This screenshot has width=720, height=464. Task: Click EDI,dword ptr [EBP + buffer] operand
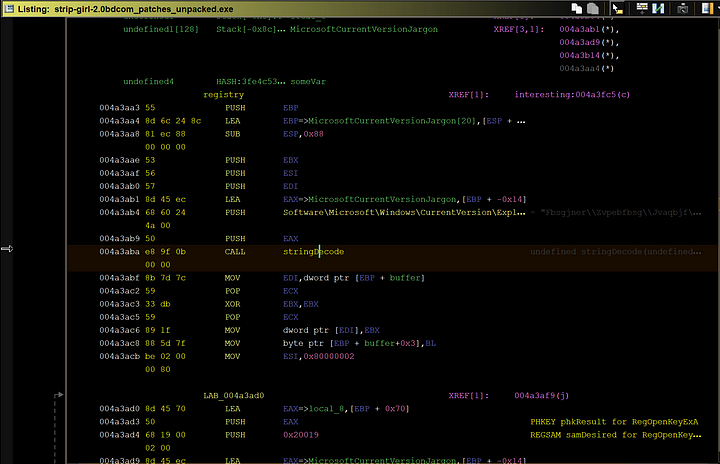click(x=354, y=278)
